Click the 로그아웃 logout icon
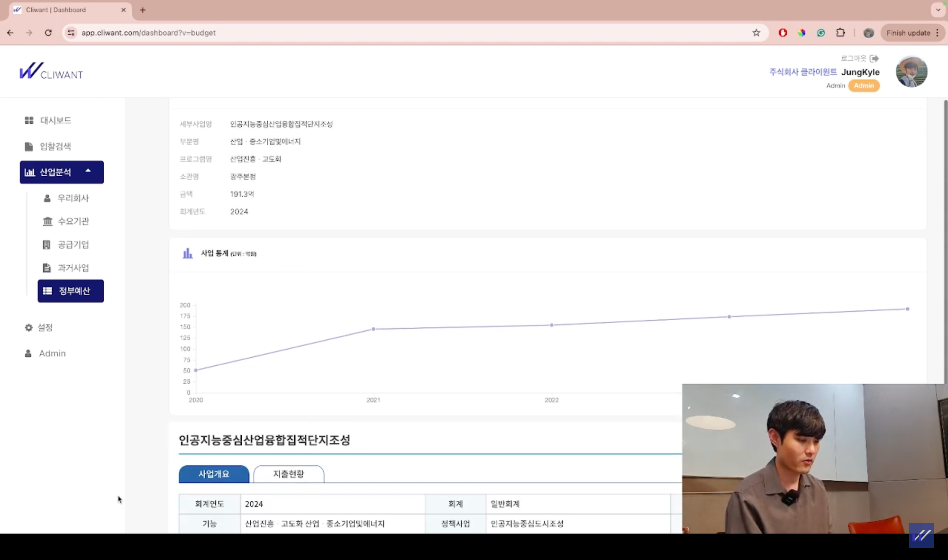This screenshot has height=560, width=948. coord(874,58)
